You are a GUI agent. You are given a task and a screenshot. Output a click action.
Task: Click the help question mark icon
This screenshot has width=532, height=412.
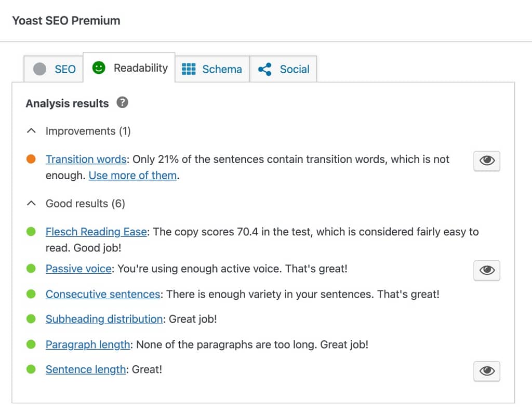(122, 102)
